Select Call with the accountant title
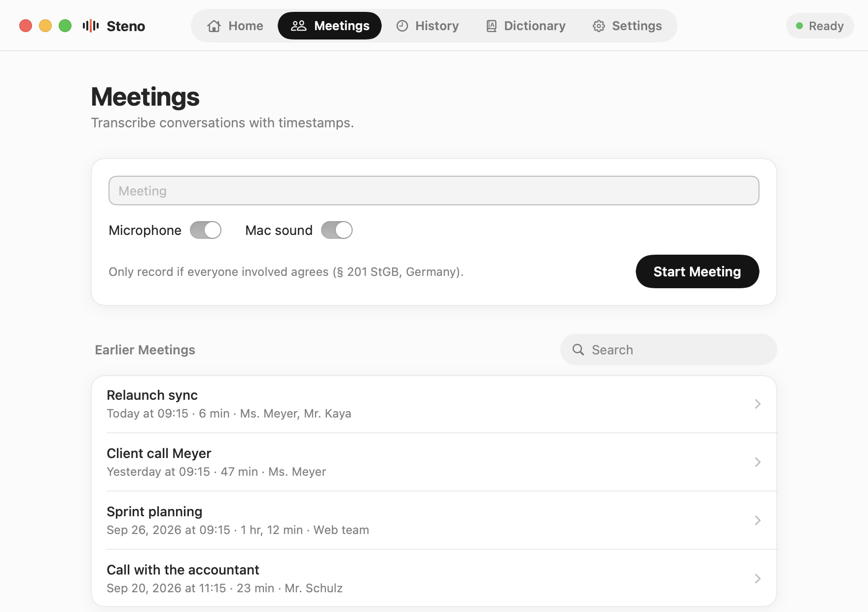 point(183,570)
